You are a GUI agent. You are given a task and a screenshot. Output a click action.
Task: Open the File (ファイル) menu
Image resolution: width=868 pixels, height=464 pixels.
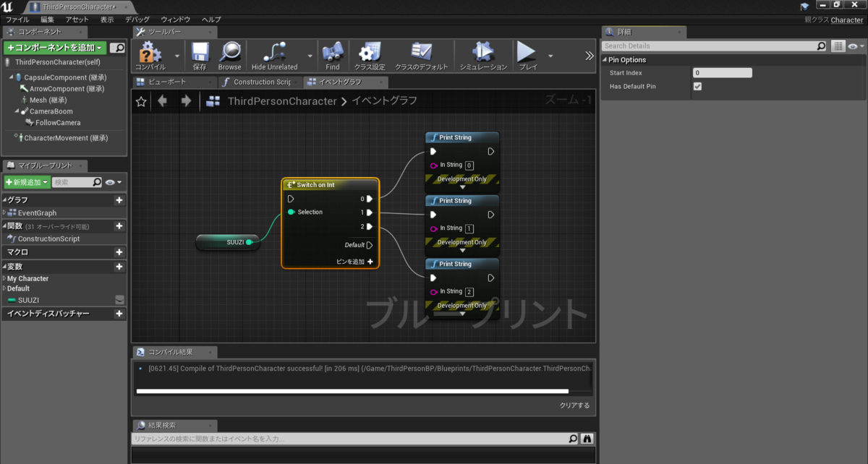17,20
